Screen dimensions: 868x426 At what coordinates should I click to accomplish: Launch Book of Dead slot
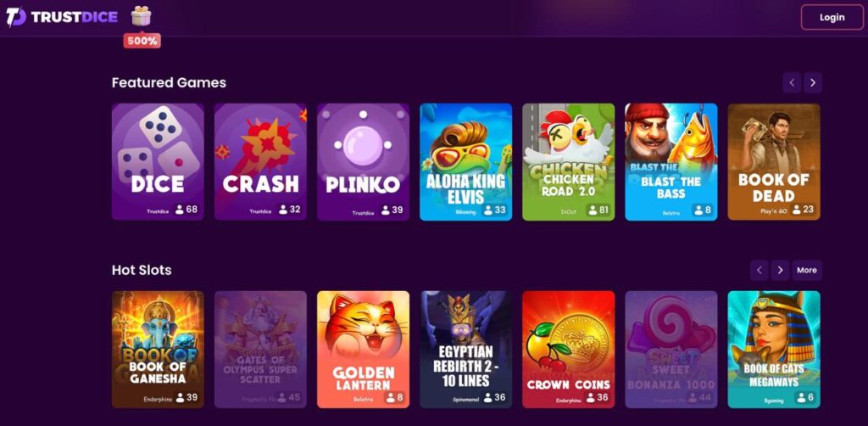pyautogui.click(x=774, y=162)
